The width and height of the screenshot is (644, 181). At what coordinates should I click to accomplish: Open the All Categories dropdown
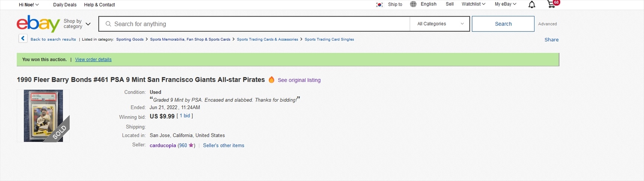coord(440,24)
